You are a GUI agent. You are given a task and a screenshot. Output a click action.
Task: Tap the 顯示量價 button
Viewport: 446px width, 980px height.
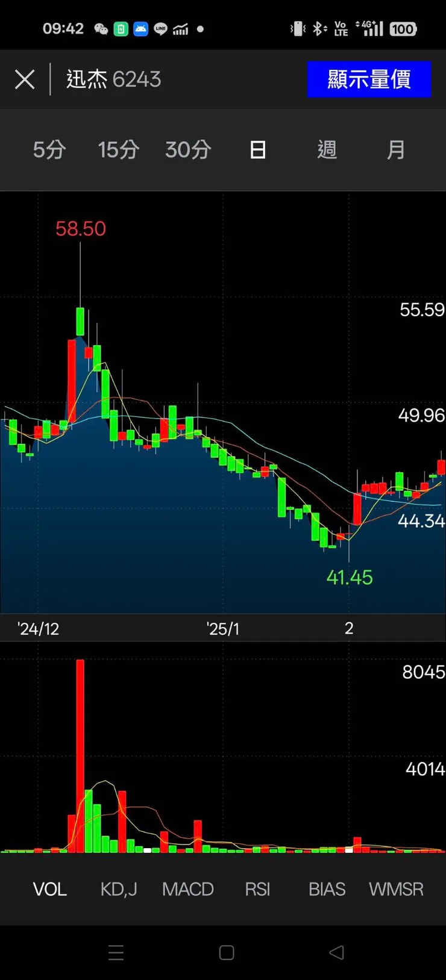click(x=369, y=79)
